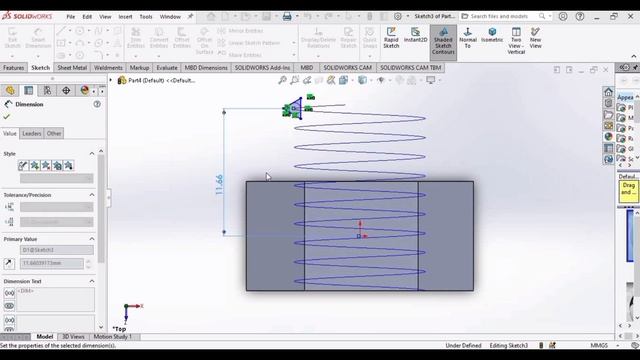The height and width of the screenshot is (360, 640).
Task: Confirm the dimension with green checkmark
Action: [x=7, y=117]
